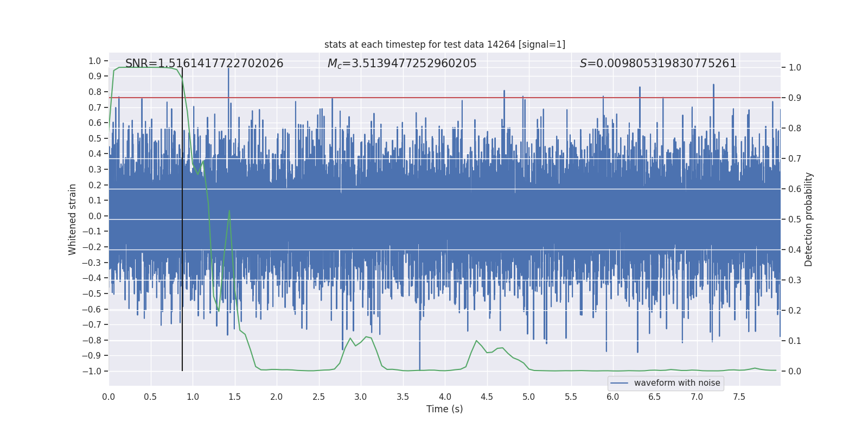The height and width of the screenshot is (434, 868).
Task: Click the left axis tick label −1.0
Action: (92, 371)
